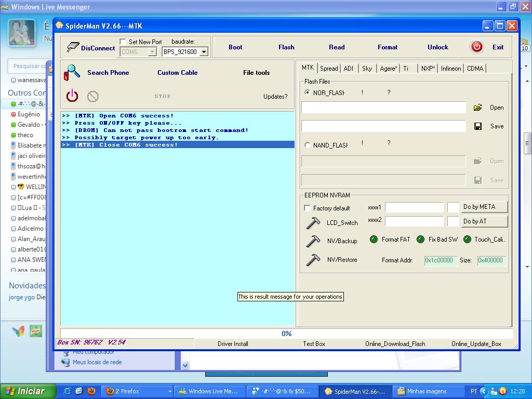The height and width of the screenshot is (399, 532).
Task: Click the green Touch_Cali indicator
Action: tap(467, 240)
